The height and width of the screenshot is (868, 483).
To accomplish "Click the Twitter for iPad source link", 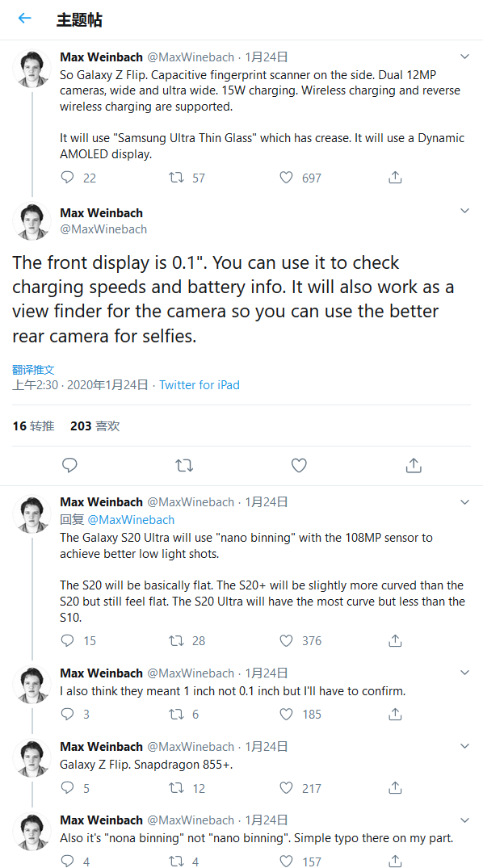I will point(199,385).
